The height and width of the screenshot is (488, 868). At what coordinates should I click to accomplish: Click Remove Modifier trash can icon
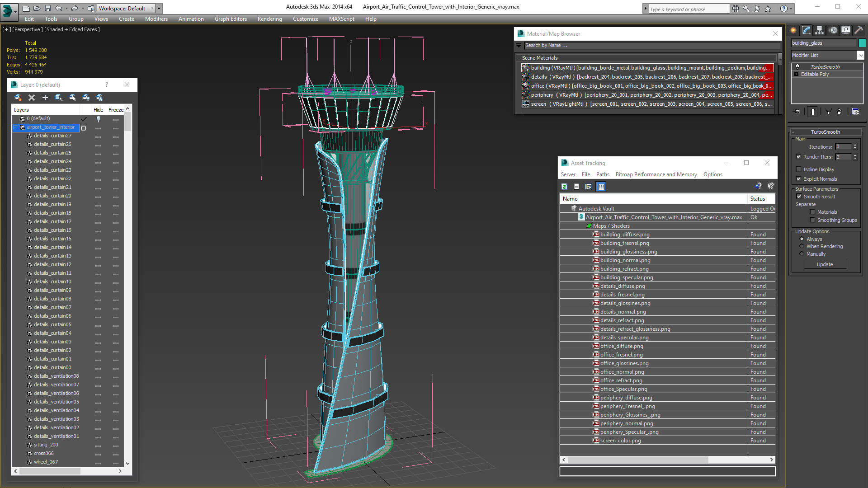pos(840,111)
